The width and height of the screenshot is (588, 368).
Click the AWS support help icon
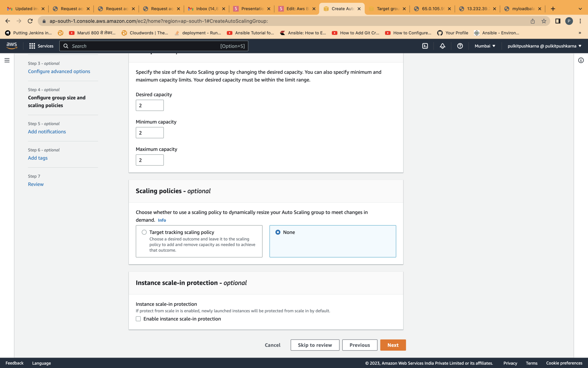pyautogui.click(x=460, y=46)
